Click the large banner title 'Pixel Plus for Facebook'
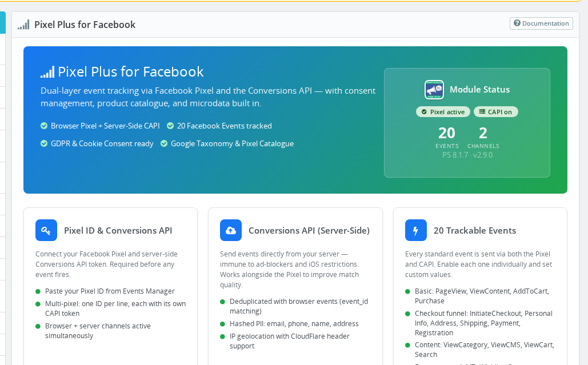 [x=130, y=71]
